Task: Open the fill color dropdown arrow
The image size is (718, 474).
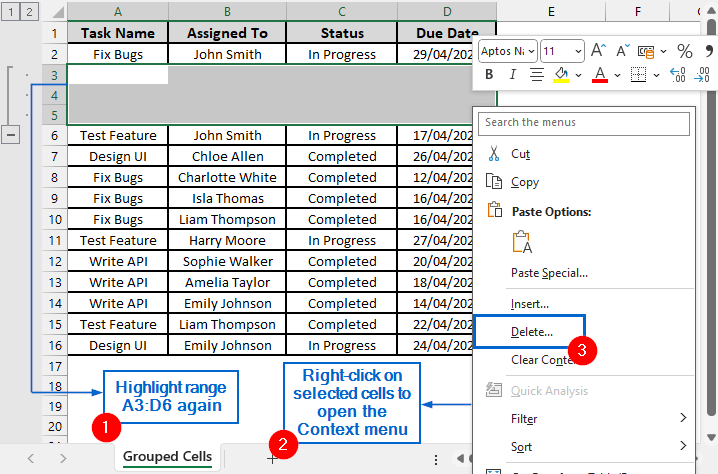Action: [579, 76]
